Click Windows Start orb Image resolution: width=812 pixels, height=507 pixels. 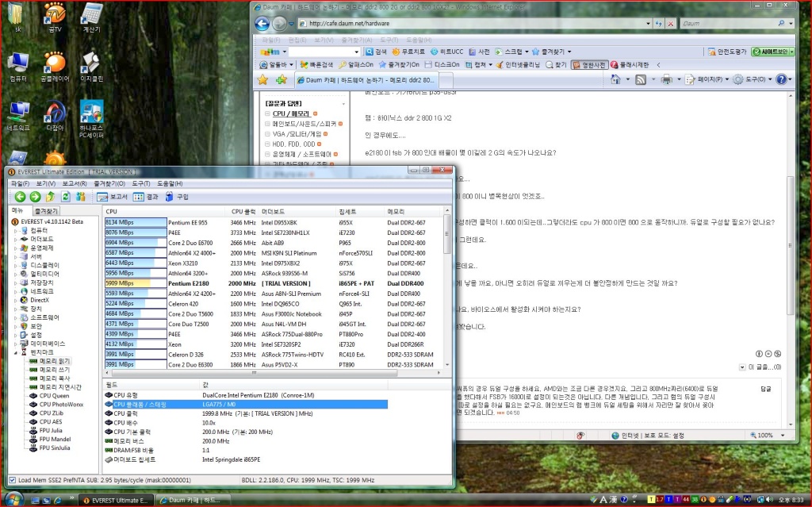(14, 499)
